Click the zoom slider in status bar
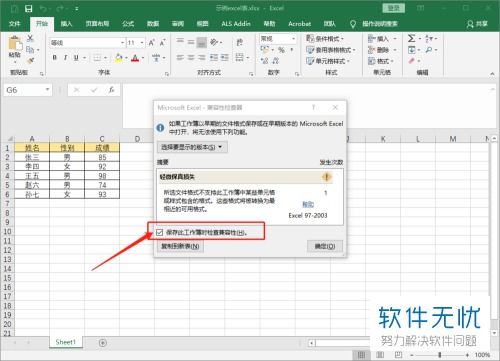 pos(440,355)
